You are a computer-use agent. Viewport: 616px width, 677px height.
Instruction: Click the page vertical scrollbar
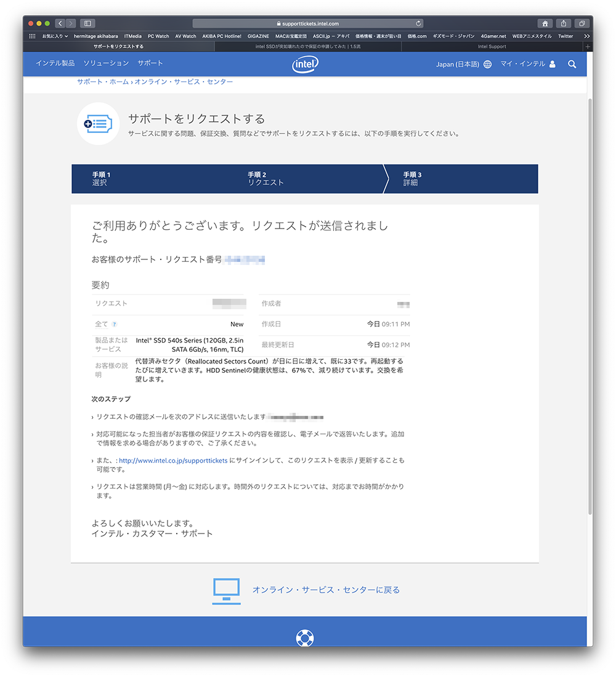click(590, 306)
